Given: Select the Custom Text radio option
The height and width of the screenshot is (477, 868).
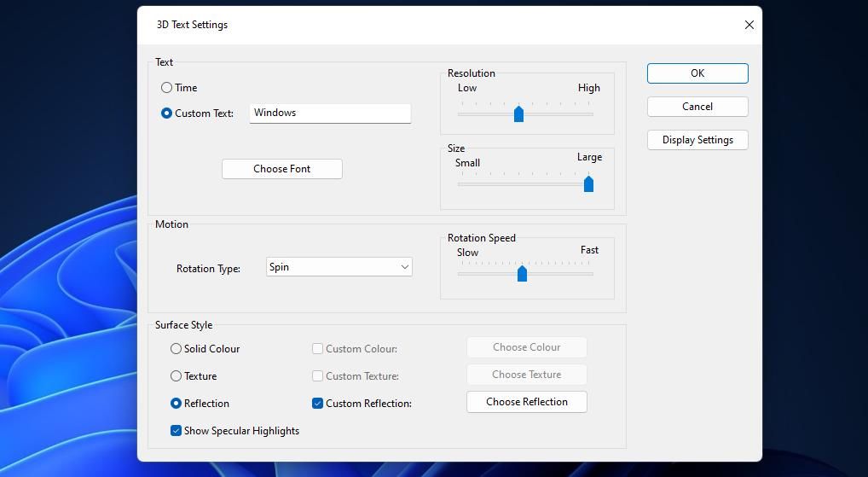Looking at the screenshot, I should point(167,113).
